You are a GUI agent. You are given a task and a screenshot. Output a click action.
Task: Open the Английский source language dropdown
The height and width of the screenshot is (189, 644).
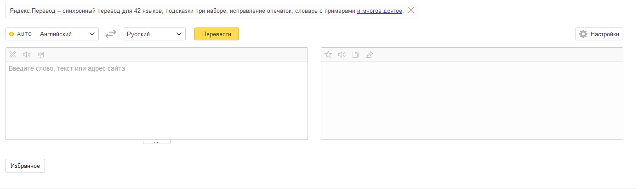click(x=67, y=34)
